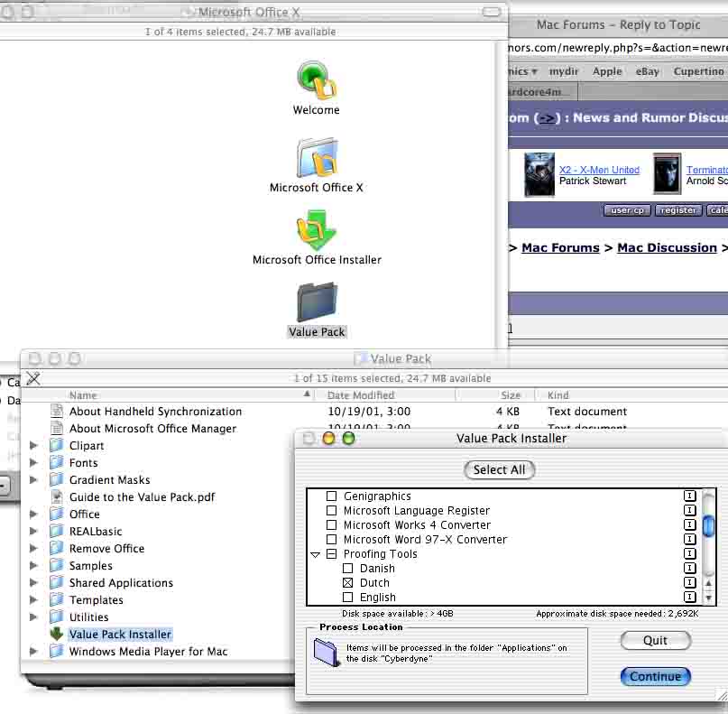Click the Quit button in installer

point(655,641)
